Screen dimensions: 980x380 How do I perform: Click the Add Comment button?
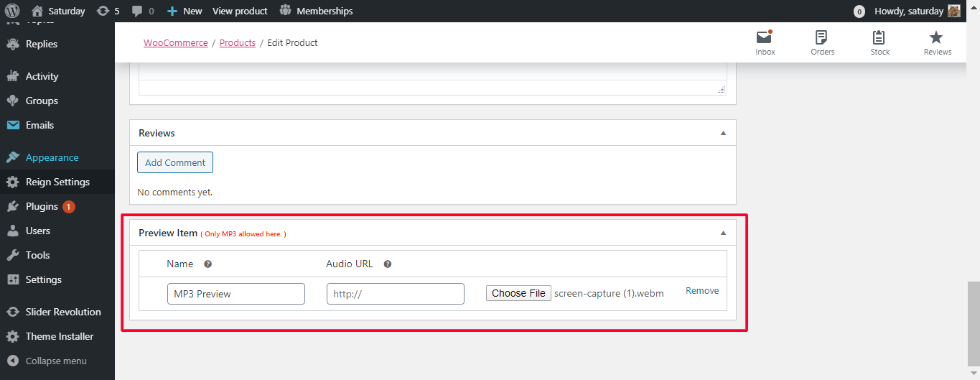[x=175, y=162]
